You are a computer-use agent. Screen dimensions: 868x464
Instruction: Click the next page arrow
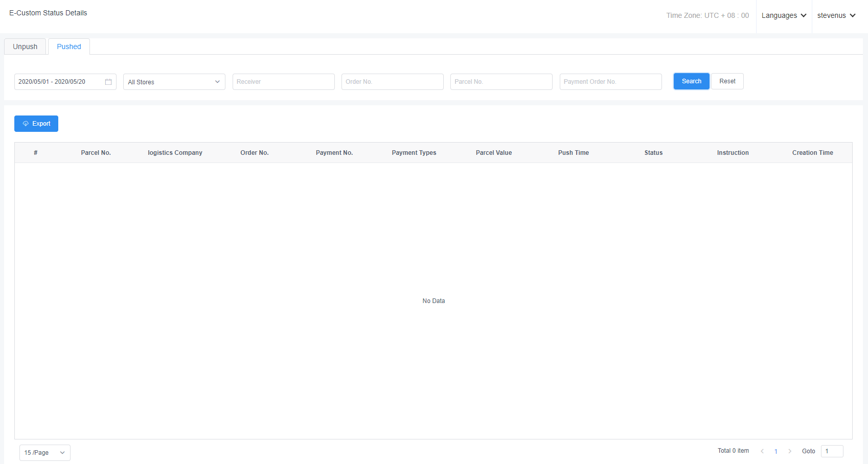790,451
